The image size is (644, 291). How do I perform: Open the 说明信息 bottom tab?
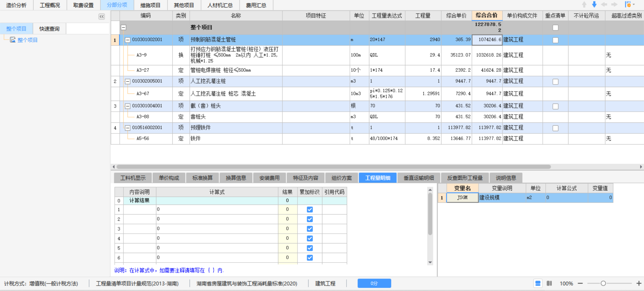pos(506,178)
